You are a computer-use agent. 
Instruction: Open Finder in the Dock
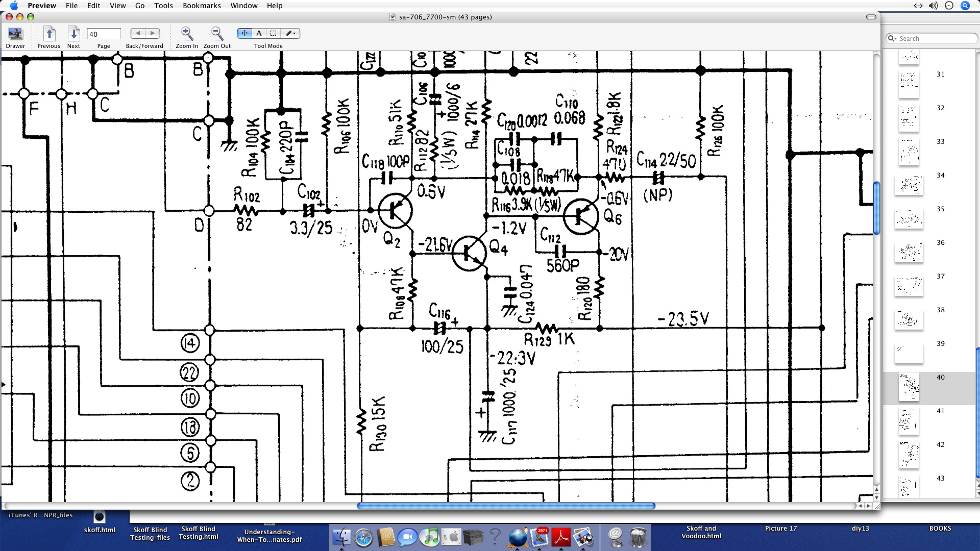(341, 537)
